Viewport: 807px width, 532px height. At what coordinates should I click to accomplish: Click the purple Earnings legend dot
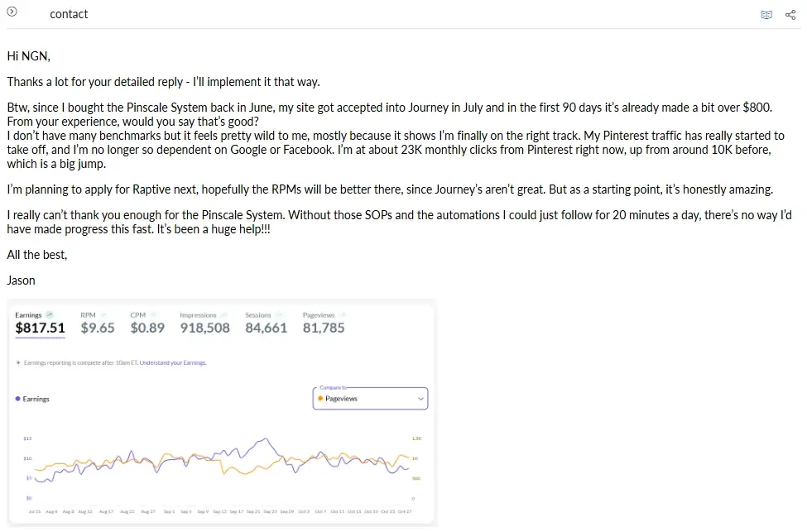pos(18,399)
